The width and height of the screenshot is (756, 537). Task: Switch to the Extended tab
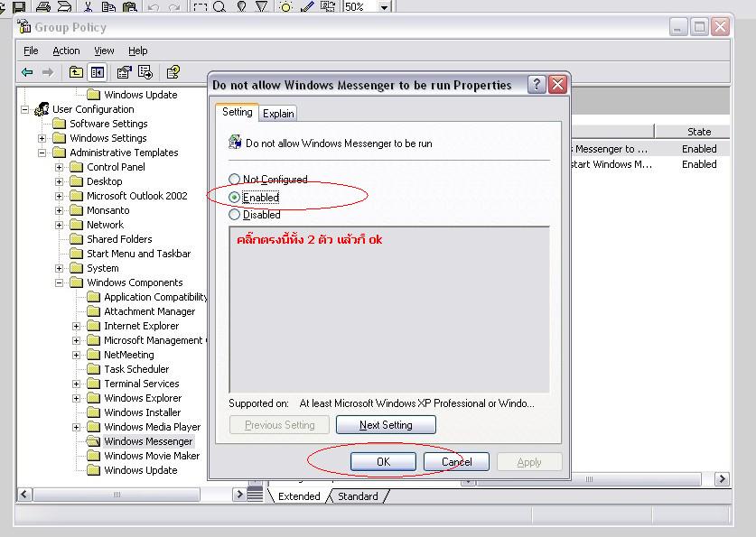point(299,496)
